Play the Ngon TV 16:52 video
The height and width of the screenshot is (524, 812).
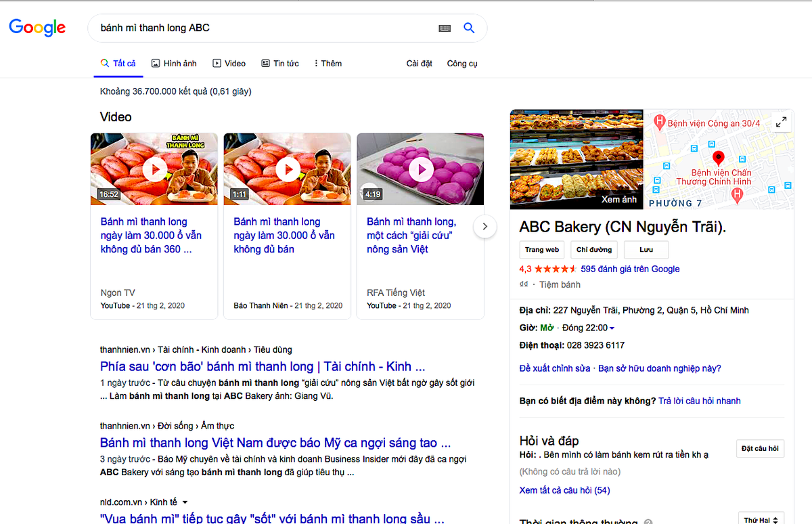[154, 169]
